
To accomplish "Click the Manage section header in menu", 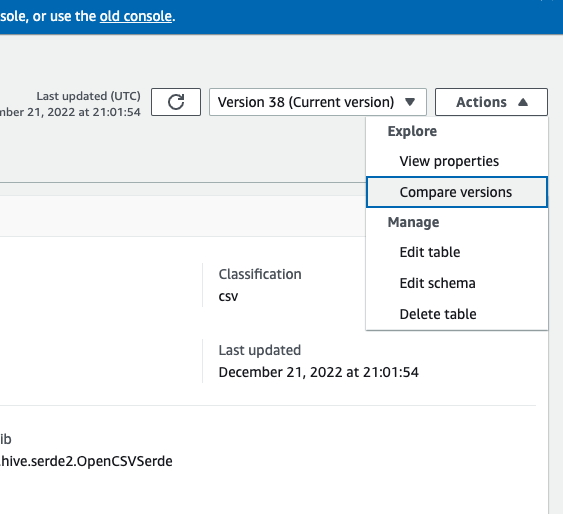I will (413, 222).
